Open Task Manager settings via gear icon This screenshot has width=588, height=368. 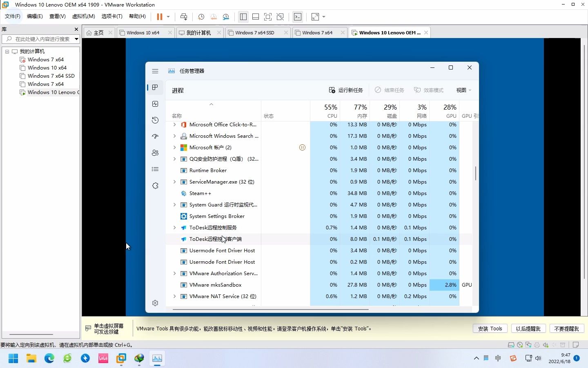(x=155, y=303)
